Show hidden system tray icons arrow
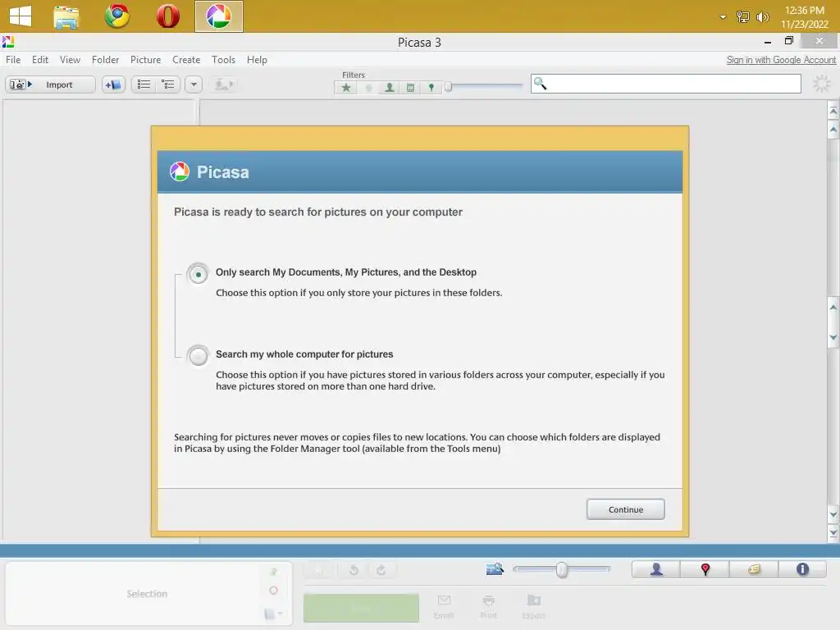Screen dimensions: 840x630 (x=723, y=17)
